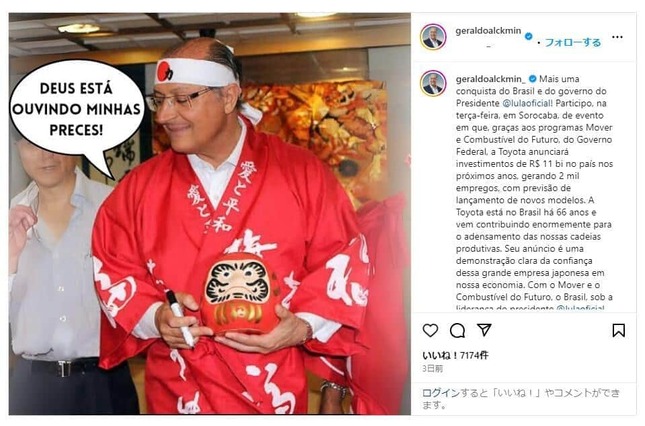View likes count いいね！7174件

(455, 355)
